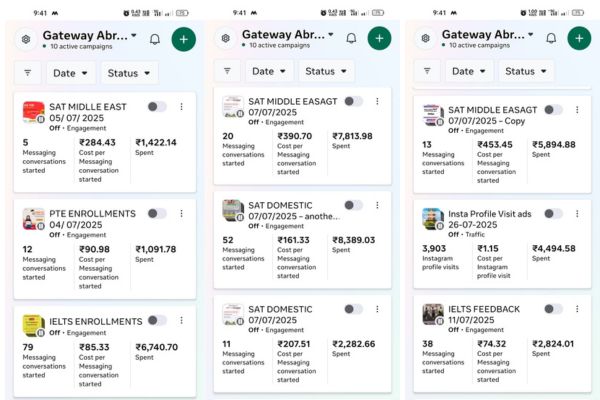Open the Status dropdown in the rightmost screen
The width and height of the screenshot is (600, 400).
[x=526, y=71]
